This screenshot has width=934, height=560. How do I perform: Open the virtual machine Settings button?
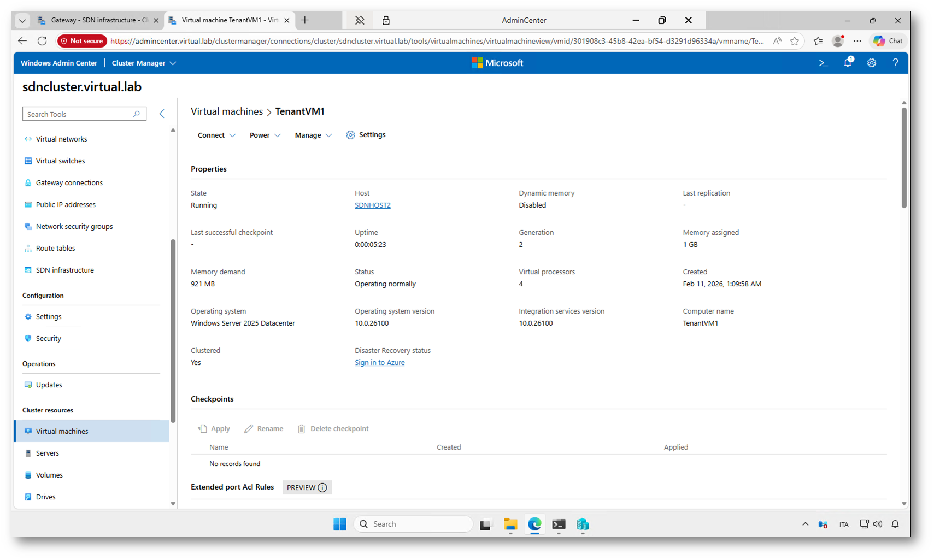point(366,135)
